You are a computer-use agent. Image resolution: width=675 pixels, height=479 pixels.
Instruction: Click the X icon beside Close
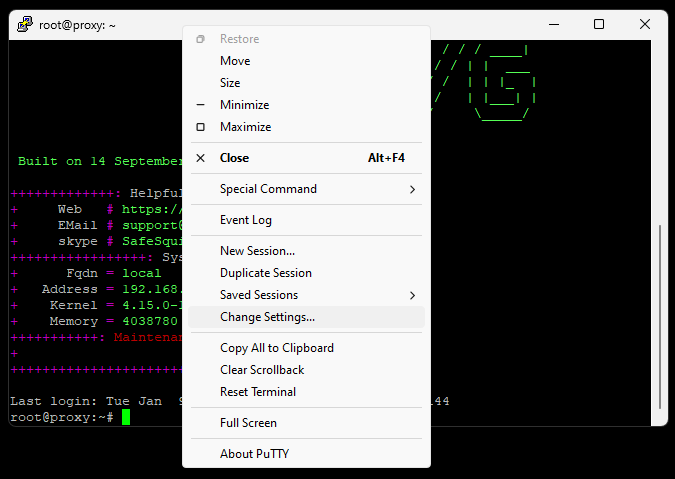(200, 158)
